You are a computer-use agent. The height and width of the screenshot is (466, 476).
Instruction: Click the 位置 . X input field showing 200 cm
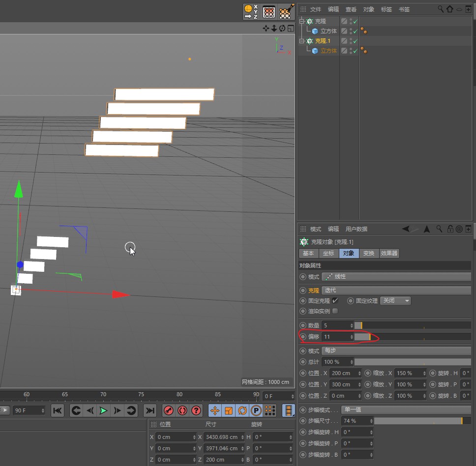tap(344, 373)
